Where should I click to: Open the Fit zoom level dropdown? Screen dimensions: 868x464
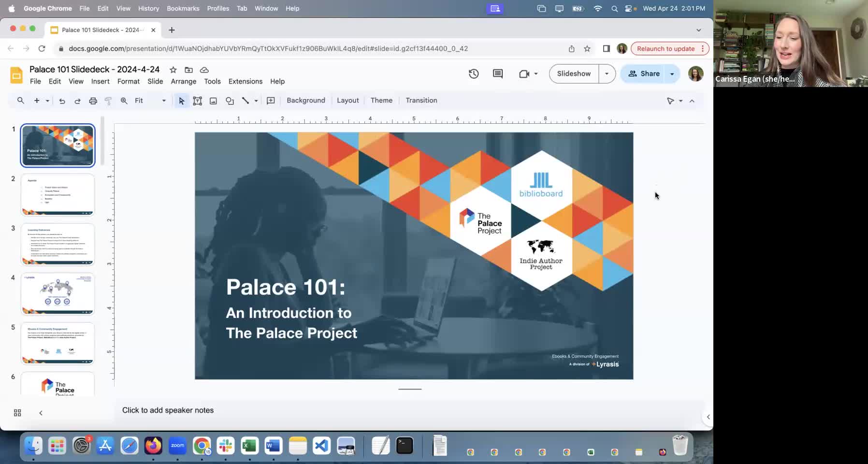coord(150,101)
